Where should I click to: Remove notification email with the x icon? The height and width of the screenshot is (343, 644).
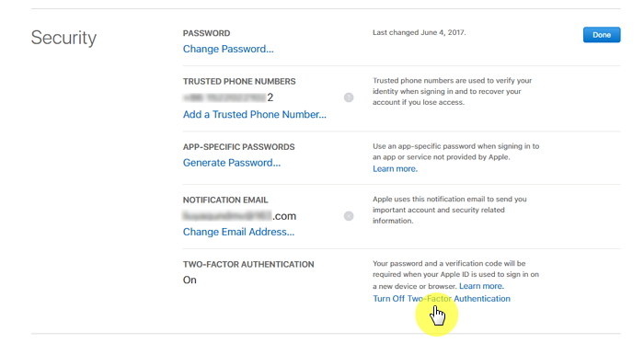(x=349, y=216)
